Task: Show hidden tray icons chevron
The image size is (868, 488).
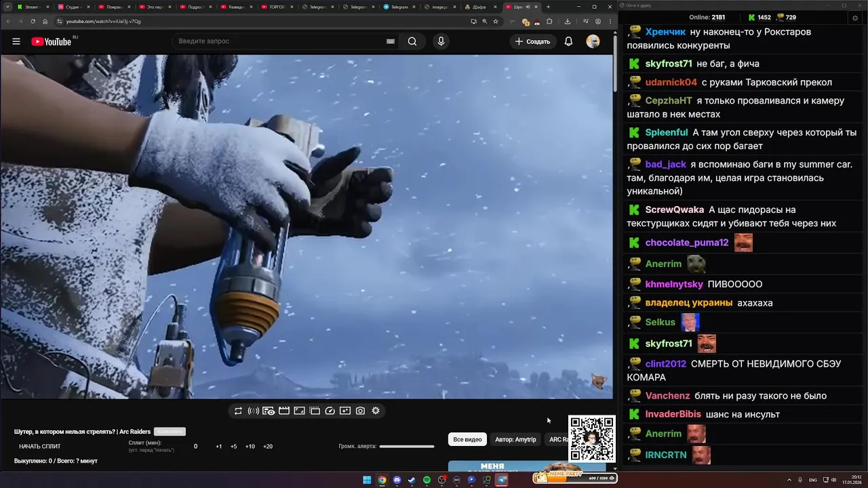Action: (789, 480)
